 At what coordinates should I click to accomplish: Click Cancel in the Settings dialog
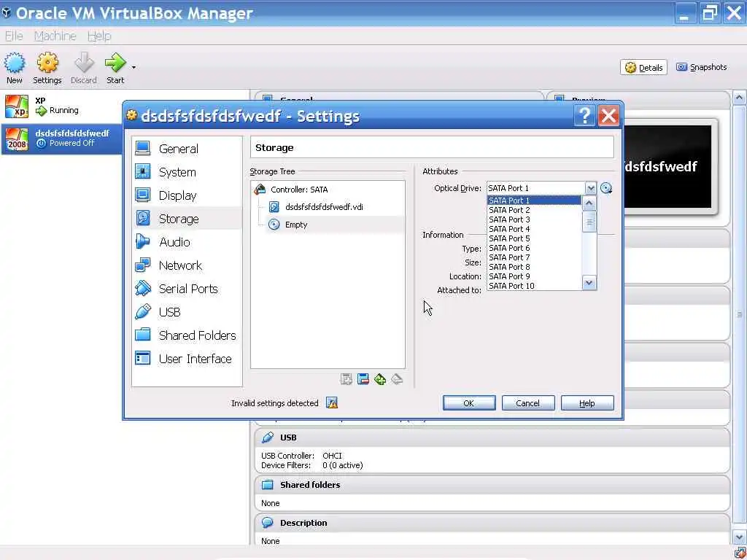pyautogui.click(x=528, y=402)
